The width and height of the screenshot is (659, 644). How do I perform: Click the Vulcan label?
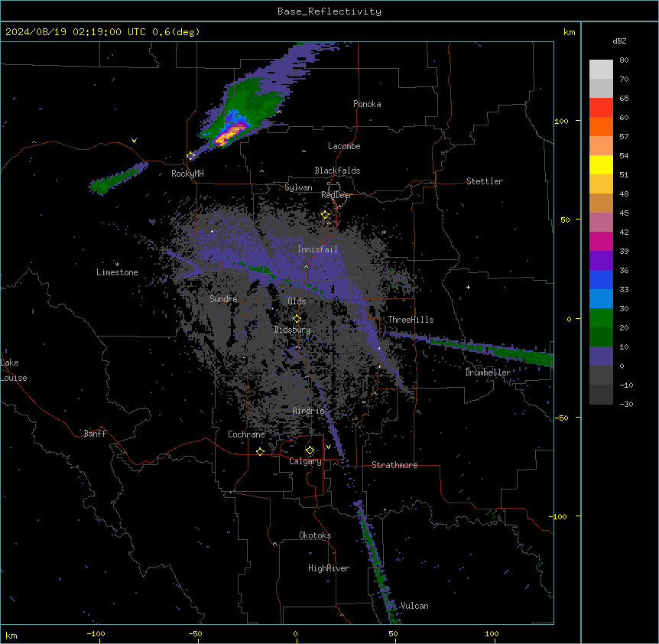(414, 606)
